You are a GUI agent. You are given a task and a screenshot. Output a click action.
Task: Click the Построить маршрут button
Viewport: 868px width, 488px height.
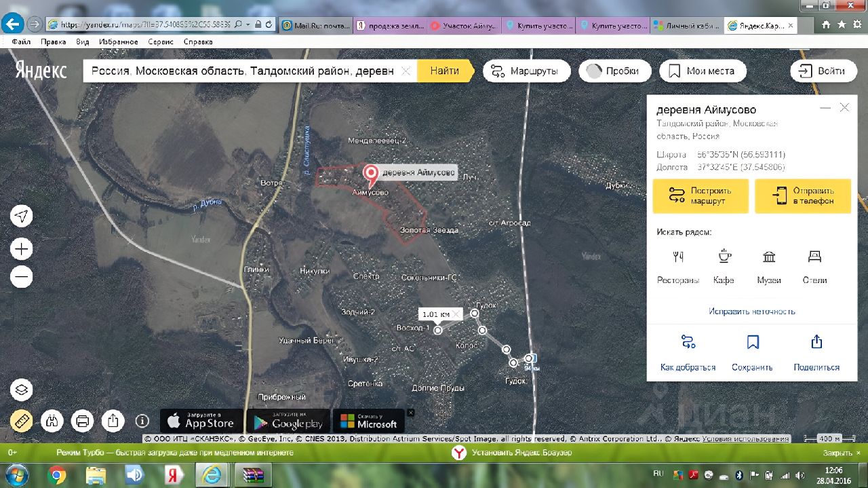coord(701,196)
